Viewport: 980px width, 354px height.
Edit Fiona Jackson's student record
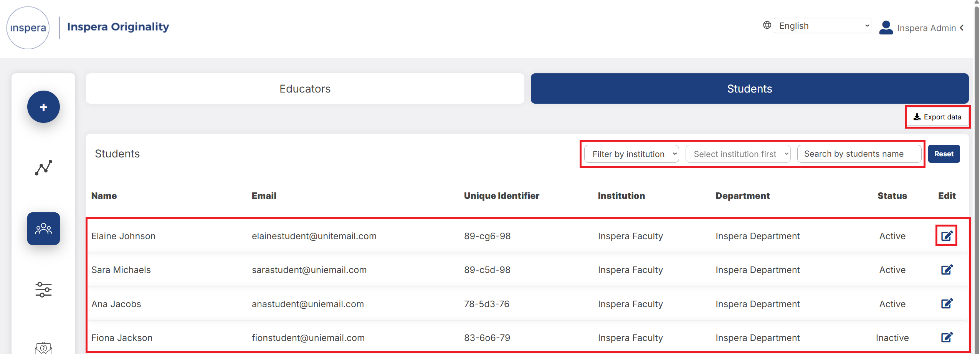947,337
